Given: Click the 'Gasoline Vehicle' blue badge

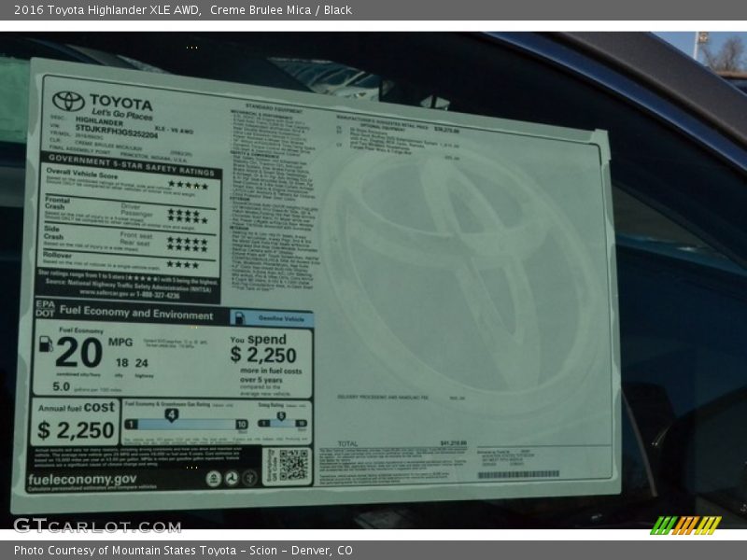Looking at the screenshot, I should [272, 317].
